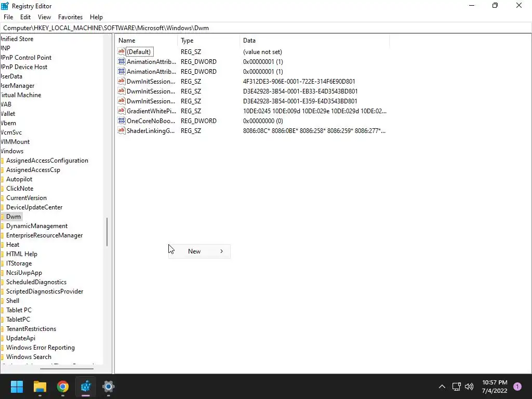Launch Google Chrome from the taskbar

click(x=63, y=387)
